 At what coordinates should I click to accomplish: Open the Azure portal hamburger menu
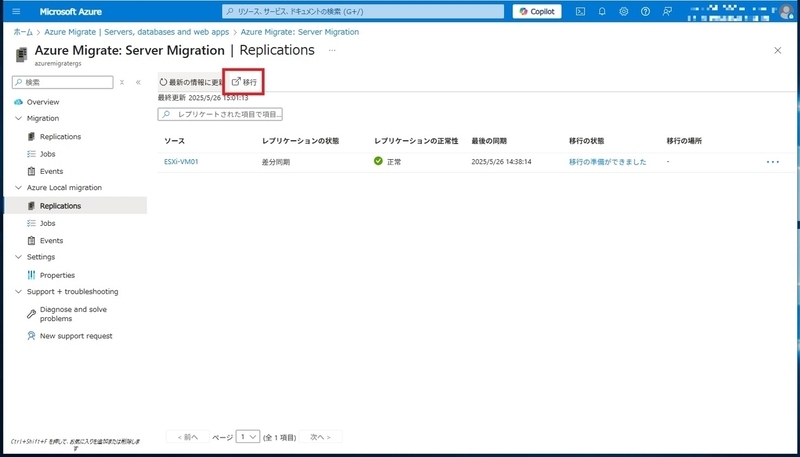point(16,11)
